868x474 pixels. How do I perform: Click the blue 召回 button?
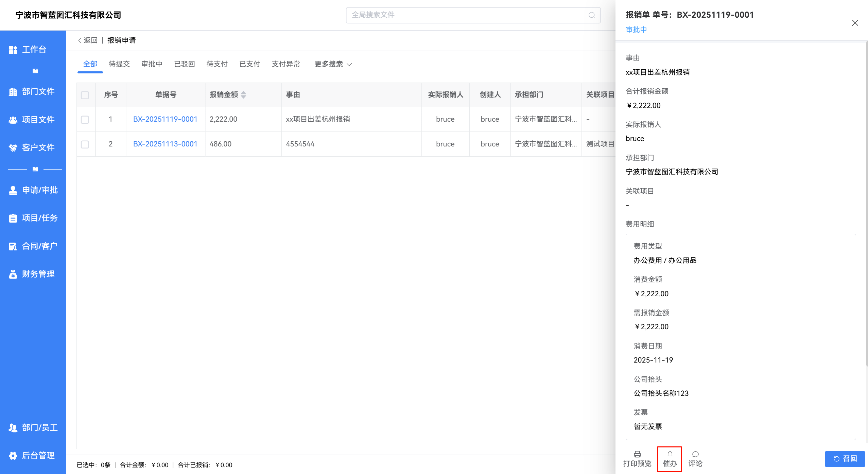point(845,459)
